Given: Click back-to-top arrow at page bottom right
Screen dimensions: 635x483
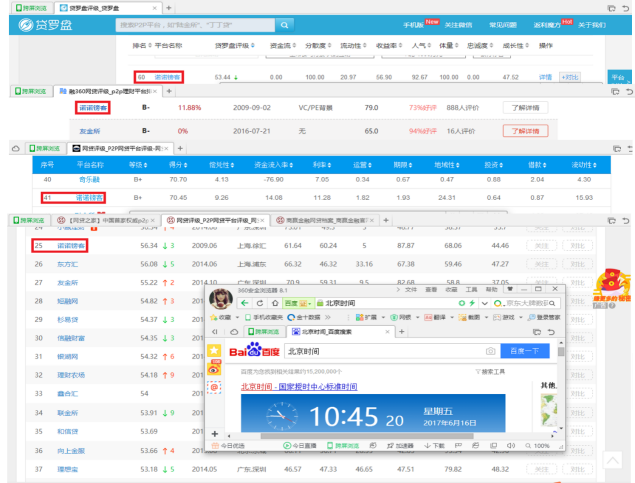Looking at the screenshot, I should pyautogui.click(x=612, y=460).
